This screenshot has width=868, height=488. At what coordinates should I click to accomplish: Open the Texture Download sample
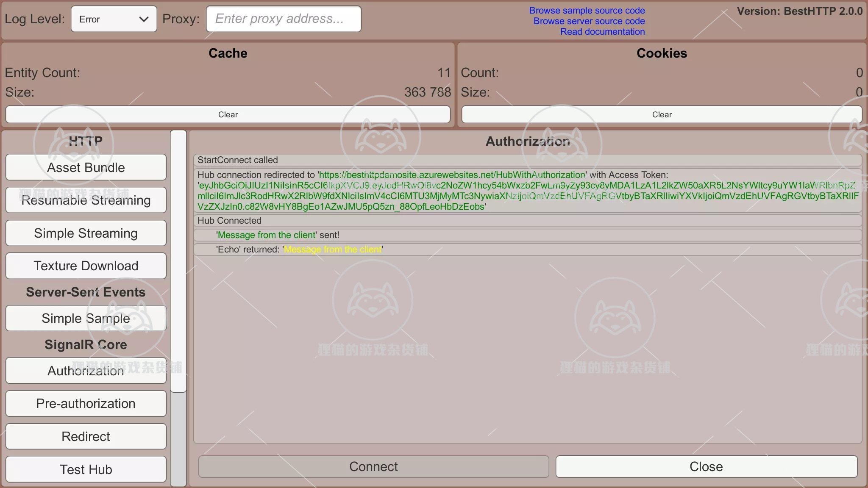86,266
